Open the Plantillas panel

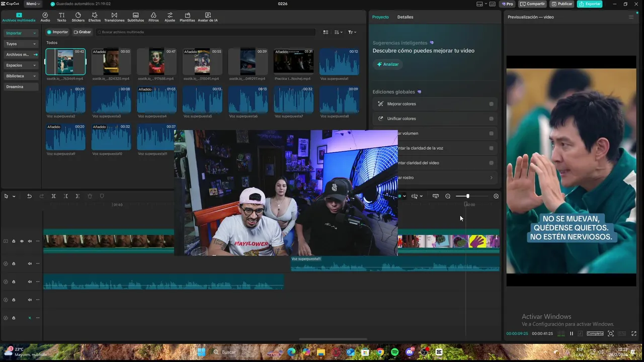point(187,17)
